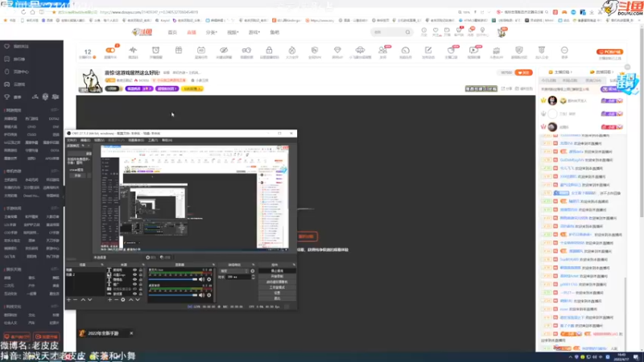Open source properties gear in OBS sources panel
The width and height of the screenshot is (644, 362).
click(123, 300)
